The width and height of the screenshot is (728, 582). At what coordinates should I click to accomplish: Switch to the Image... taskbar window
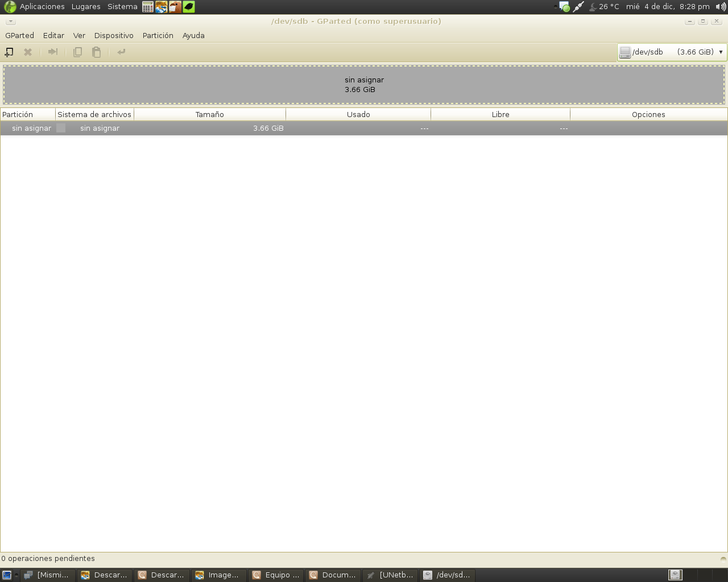(219, 575)
